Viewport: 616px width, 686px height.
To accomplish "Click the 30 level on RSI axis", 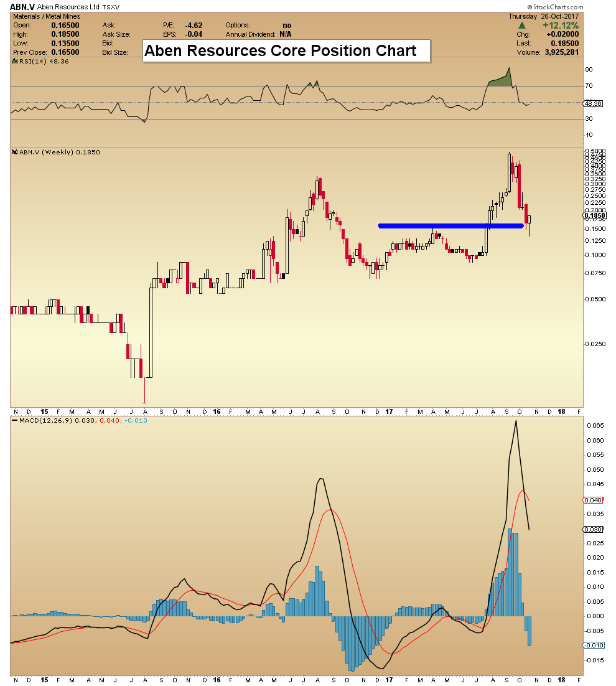I will click(x=589, y=118).
